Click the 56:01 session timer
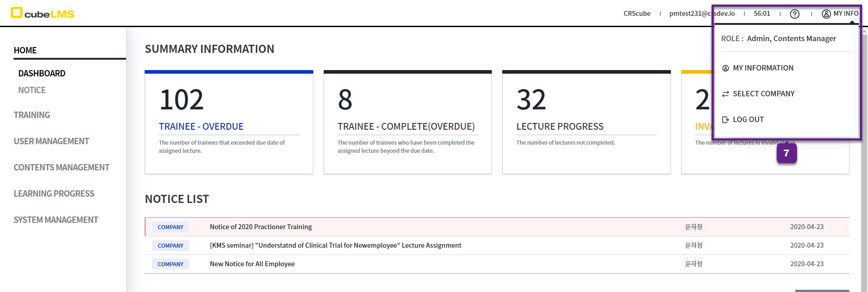This screenshot has height=292, width=868. pyautogui.click(x=762, y=14)
